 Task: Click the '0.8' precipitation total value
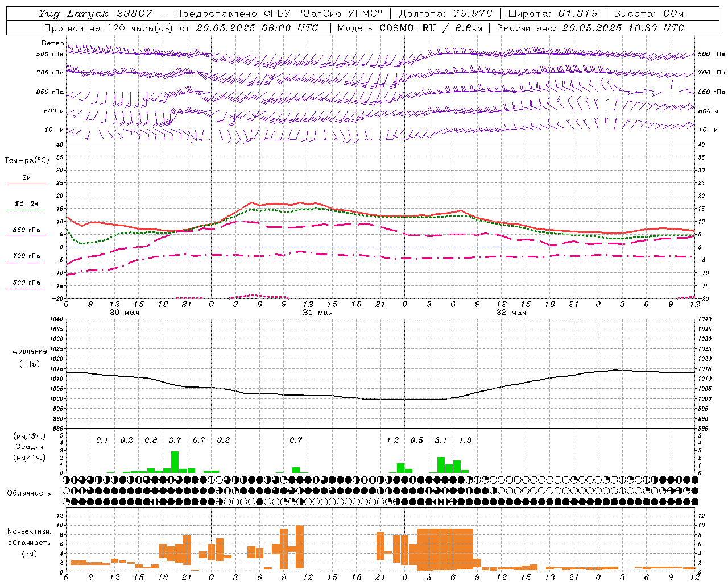tap(151, 440)
